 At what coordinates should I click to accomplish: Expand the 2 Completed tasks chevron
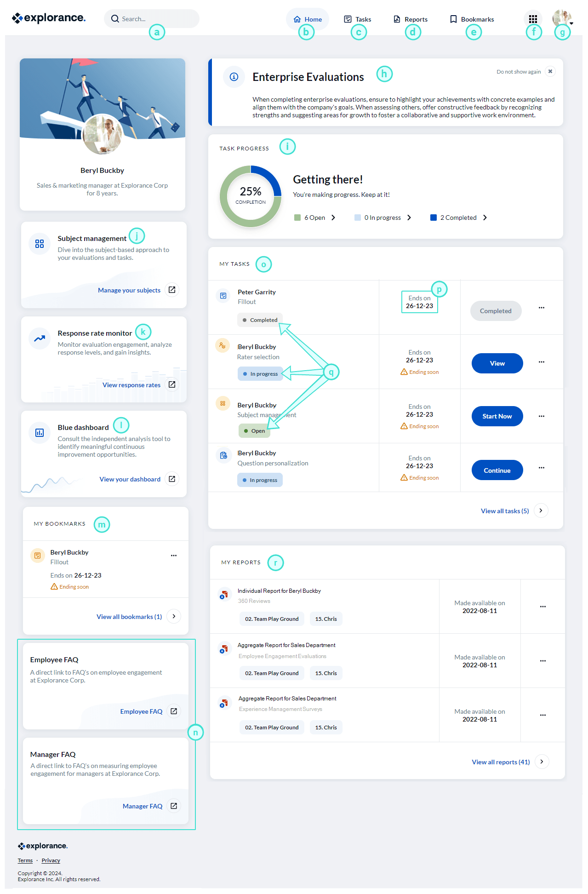(485, 218)
